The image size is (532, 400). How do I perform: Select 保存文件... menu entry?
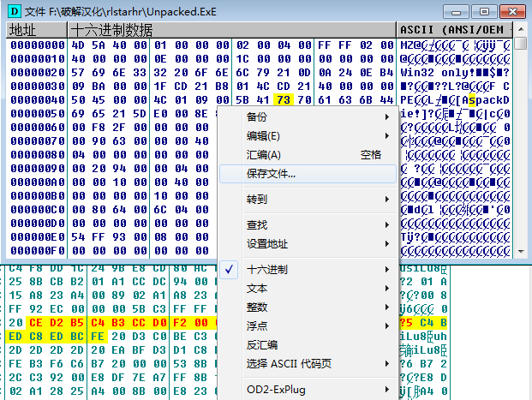308,174
